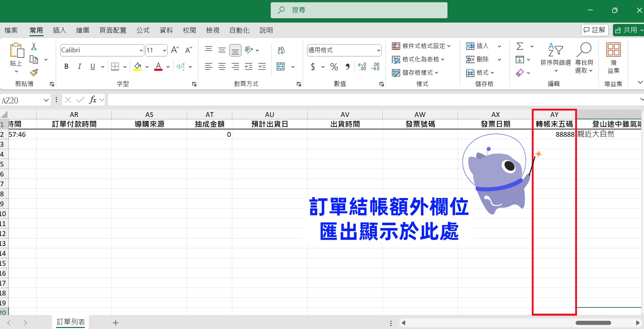The height and width of the screenshot is (329, 644).
Task: Click the Cut scissors icon
Action: tap(34, 46)
